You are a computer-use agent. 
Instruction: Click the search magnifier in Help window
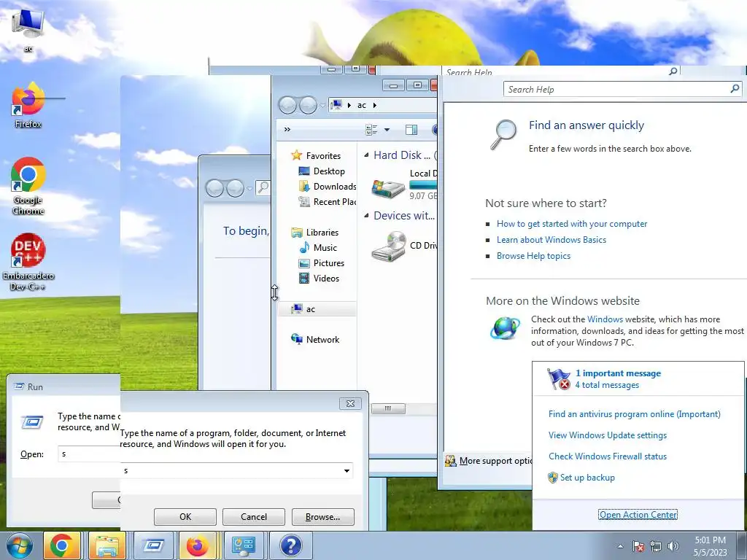(x=735, y=88)
